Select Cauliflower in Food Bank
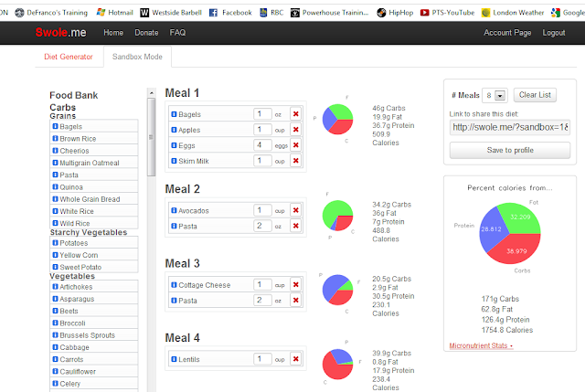Viewport: 585px width, 392px height. 94,372
